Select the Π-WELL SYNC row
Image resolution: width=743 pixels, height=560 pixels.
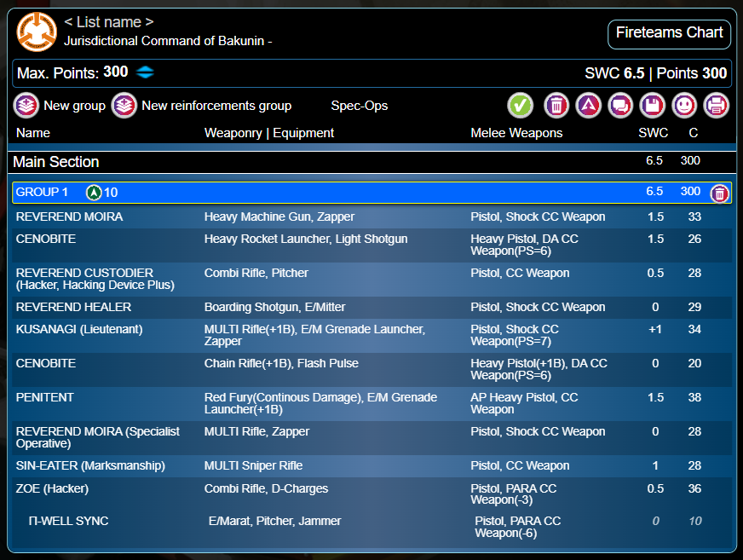[372, 527]
